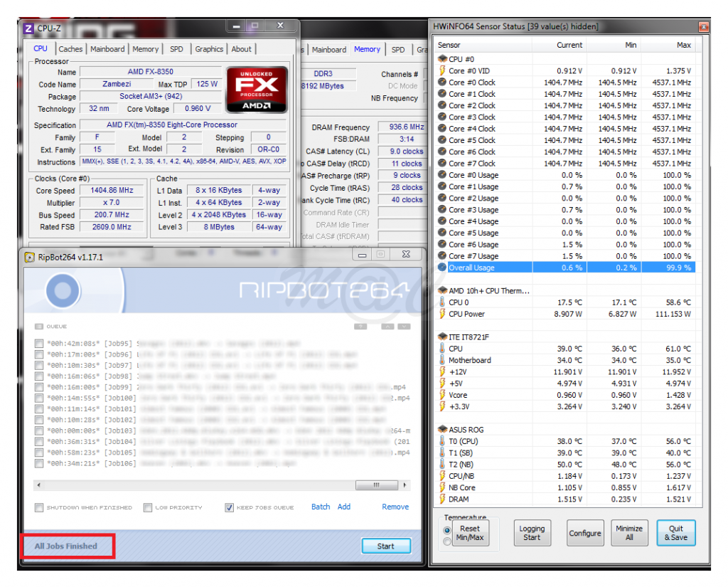Open the Mainboard tab in CPU-Z
728x587 pixels.
click(x=107, y=49)
